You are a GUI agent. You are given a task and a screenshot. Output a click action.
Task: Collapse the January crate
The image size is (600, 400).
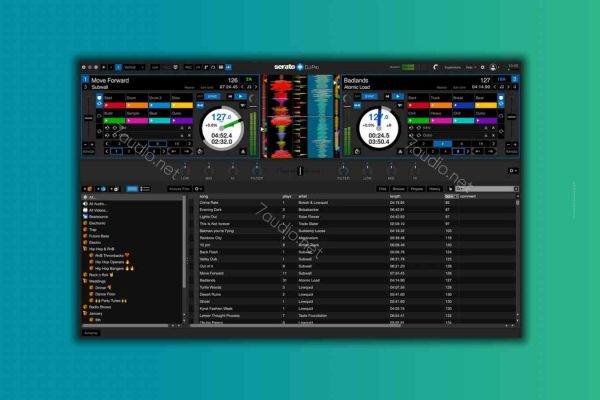tap(85, 313)
